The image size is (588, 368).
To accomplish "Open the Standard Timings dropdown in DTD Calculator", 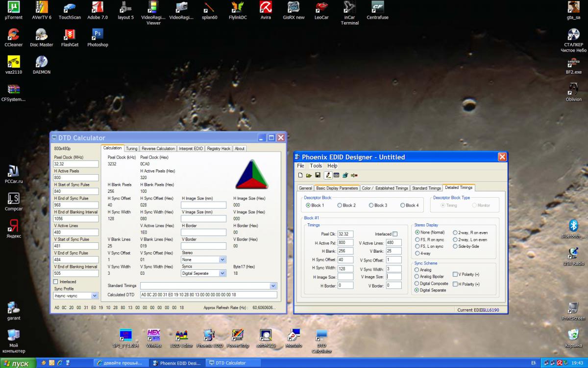I will point(273,286).
